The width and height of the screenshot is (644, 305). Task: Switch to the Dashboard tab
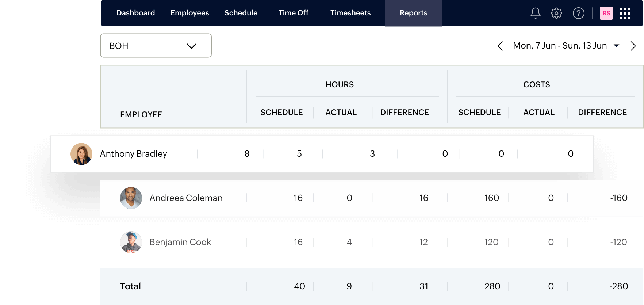tap(135, 13)
